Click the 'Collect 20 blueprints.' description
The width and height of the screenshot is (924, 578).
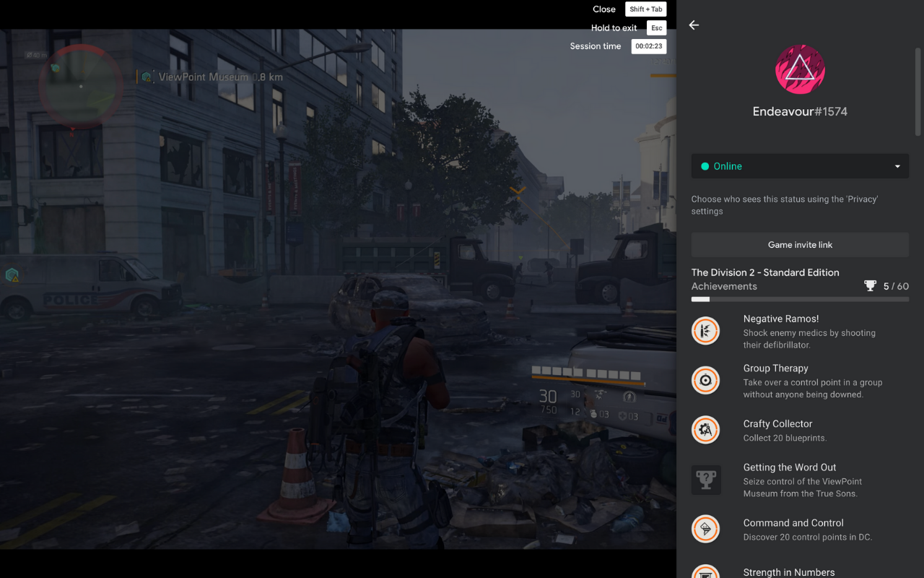pos(785,438)
